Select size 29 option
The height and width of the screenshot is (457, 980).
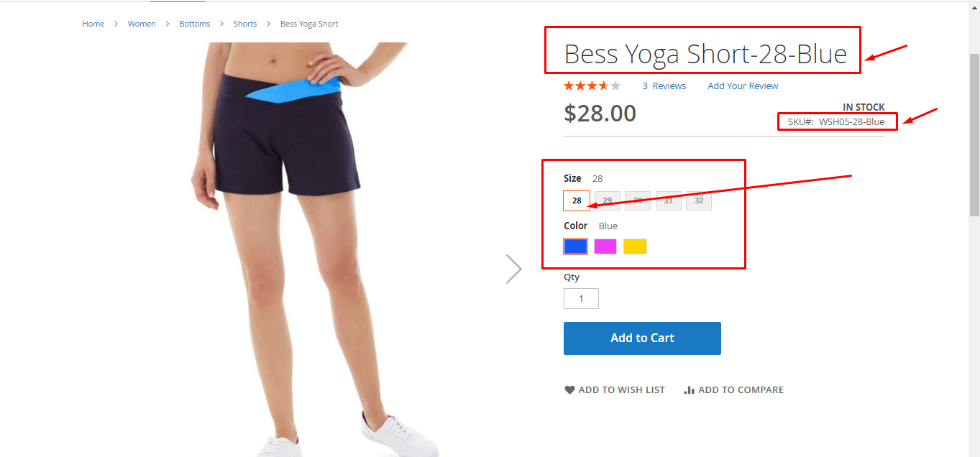click(608, 200)
